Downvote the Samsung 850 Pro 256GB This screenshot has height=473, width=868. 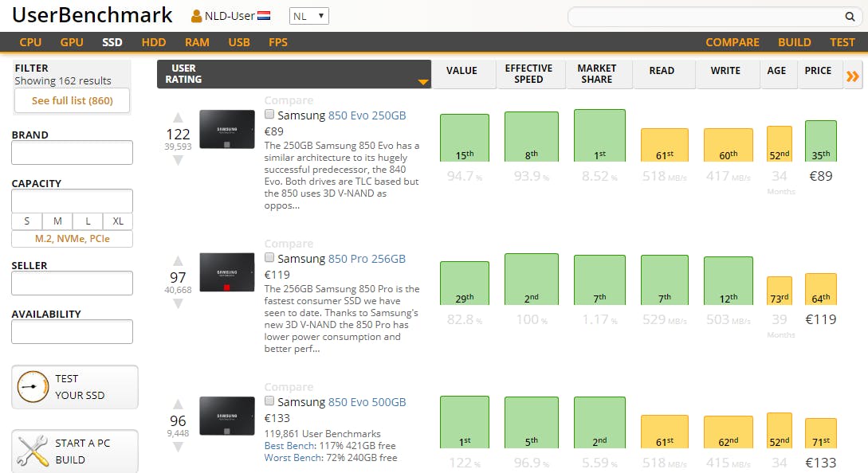click(x=178, y=303)
